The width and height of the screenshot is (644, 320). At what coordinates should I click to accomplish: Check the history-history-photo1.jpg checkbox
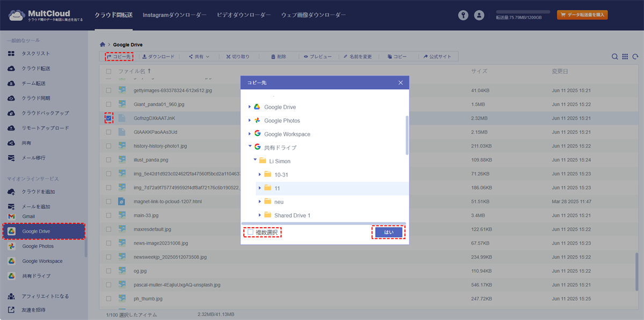pyautogui.click(x=108, y=146)
